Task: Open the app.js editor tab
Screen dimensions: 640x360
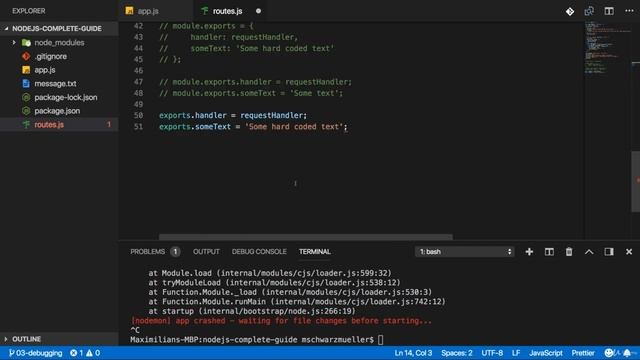Action: point(142,11)
